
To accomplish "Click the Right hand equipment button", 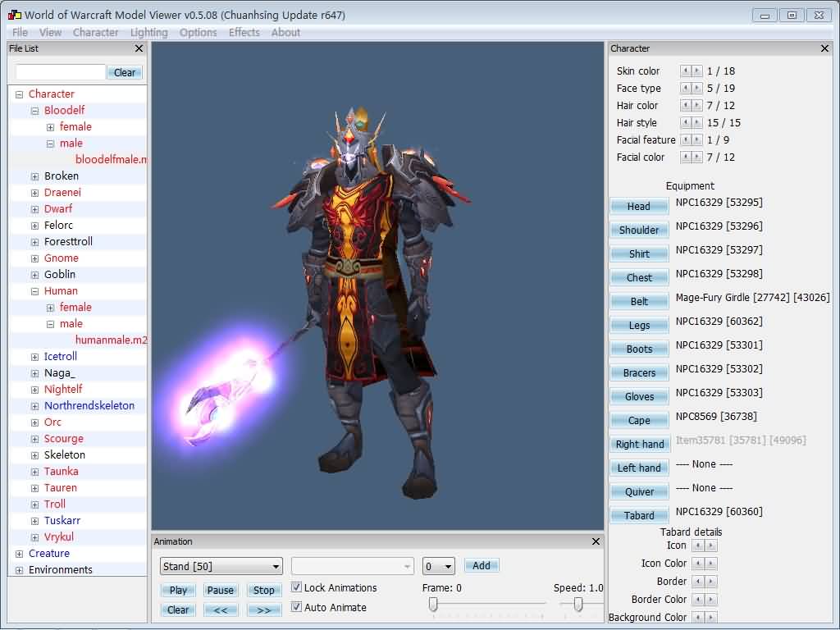I will [x=638, y=444].
